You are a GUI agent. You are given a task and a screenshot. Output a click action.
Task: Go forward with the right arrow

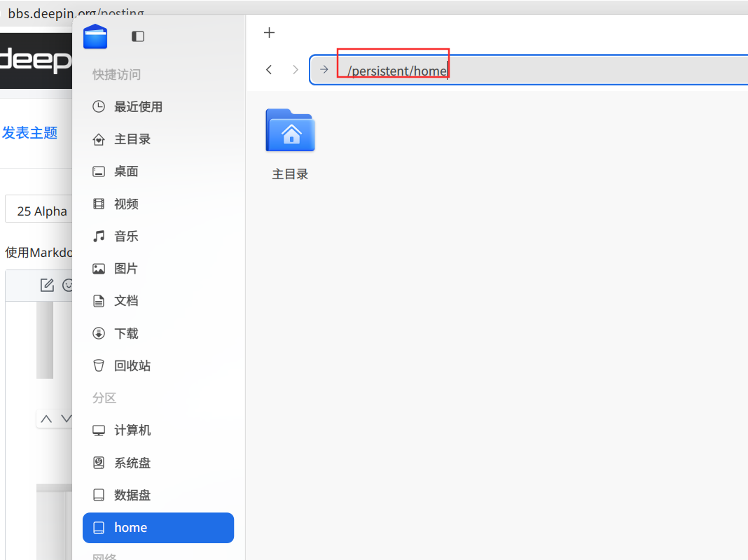(x=296, y=69)
